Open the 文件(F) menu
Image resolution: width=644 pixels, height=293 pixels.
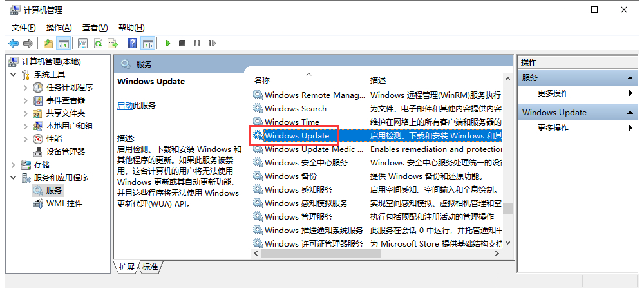(x=23, y=28)
